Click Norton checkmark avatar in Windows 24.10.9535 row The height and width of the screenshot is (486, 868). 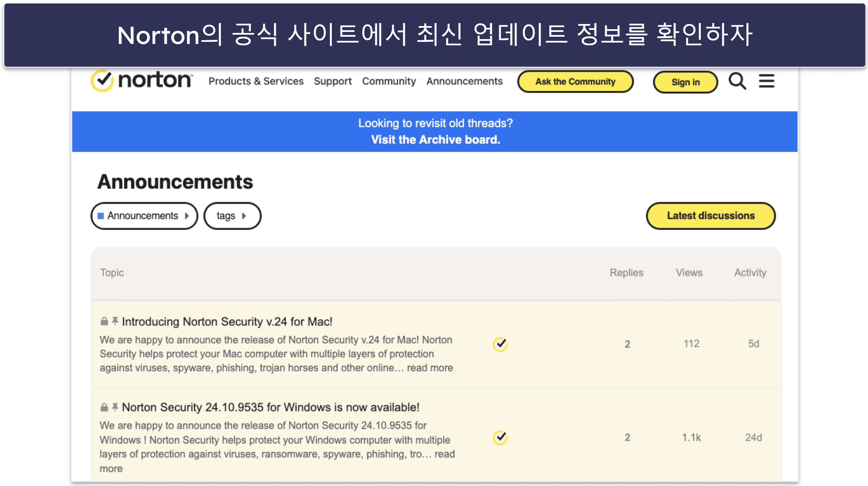point(500,437)
